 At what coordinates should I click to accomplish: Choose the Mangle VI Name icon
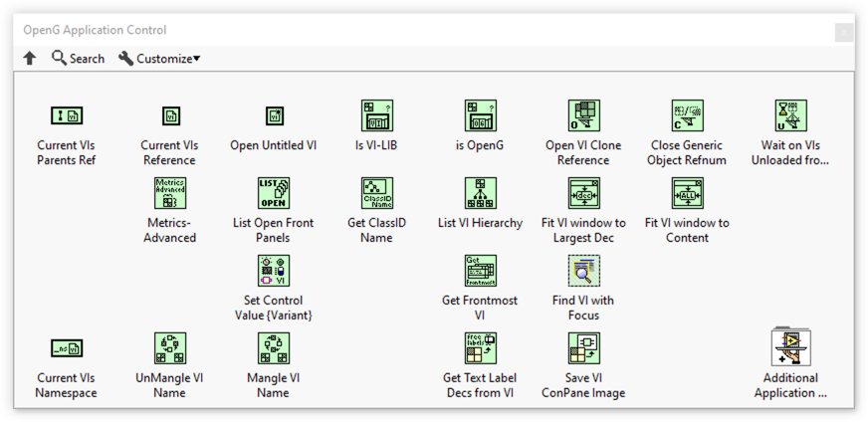coord(274,348)
